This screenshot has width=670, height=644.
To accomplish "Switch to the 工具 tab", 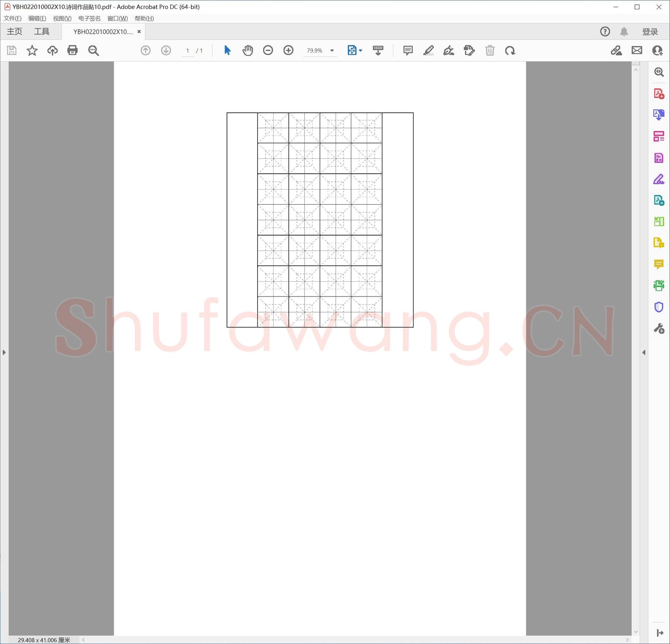I will pyautogui.click(x=42, y=32).
